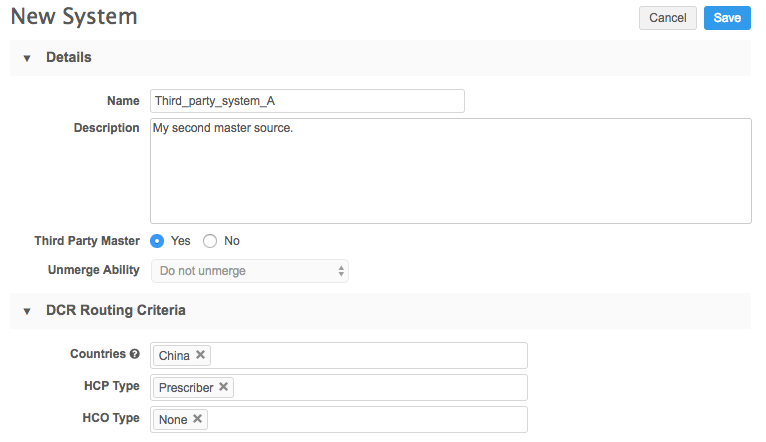Image resolution: width=766 pixels, height=442 pixels.
Task: Click the Countries tag input field
Action: (368, 355)
